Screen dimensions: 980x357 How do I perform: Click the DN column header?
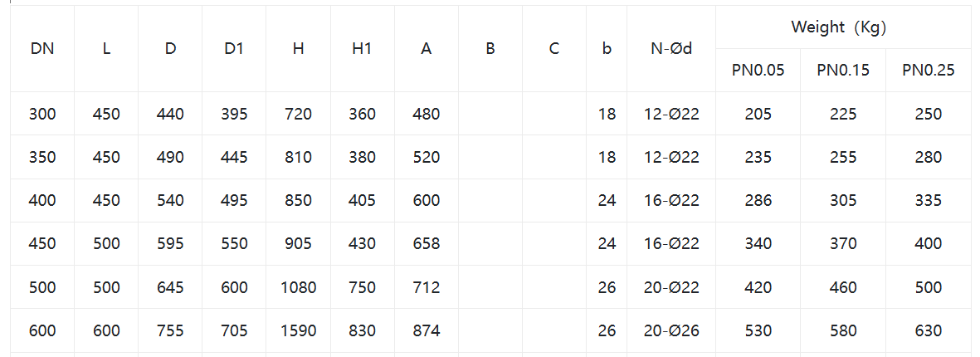coord(42,49)
